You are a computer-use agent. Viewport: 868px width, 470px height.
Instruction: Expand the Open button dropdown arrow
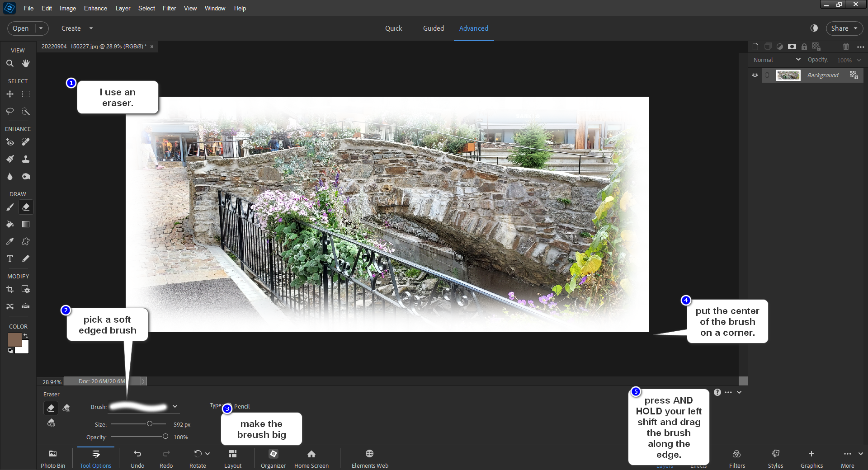click(x=41, y=28)
